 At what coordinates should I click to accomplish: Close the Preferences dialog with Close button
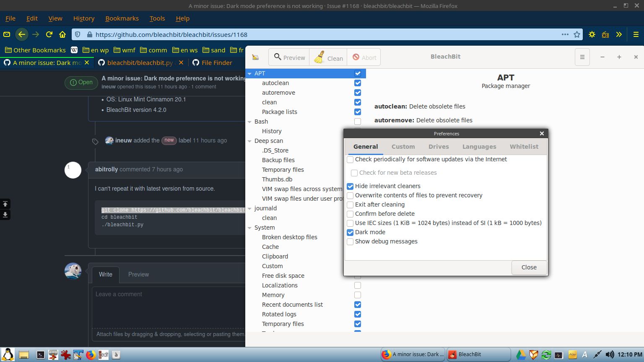[529, 267]
